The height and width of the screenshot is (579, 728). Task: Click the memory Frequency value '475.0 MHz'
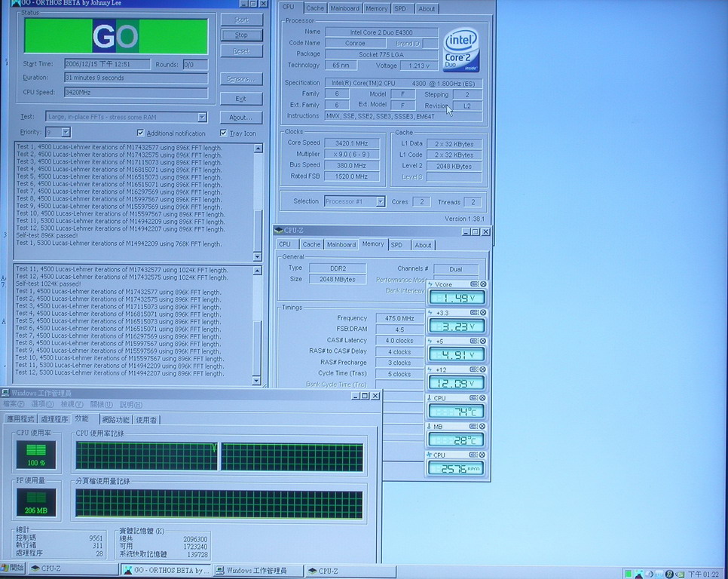click(x=399, y=318)
